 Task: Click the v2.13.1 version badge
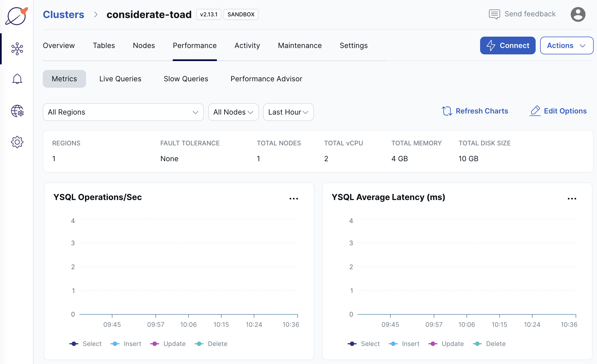coord(209,14)
